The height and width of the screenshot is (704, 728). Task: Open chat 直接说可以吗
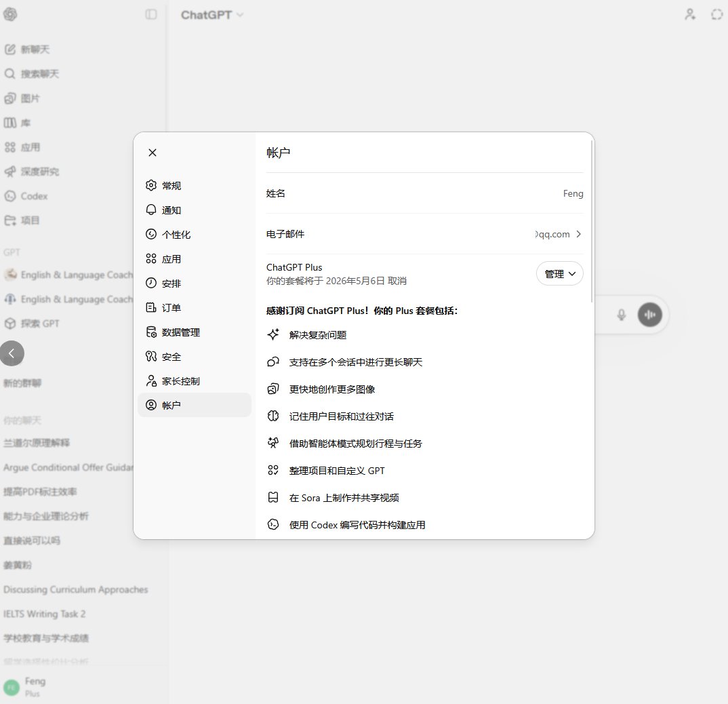32,541
